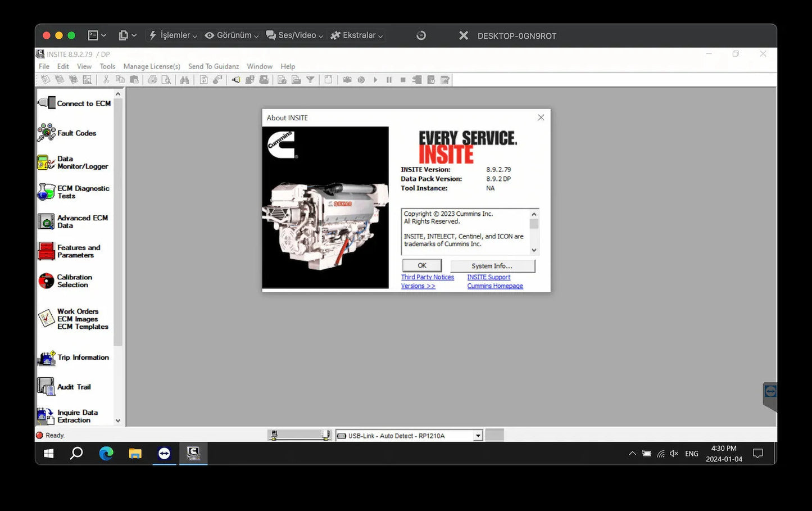
Task: Click the connect plug toolbar icon
Action: tap(236, 80)
